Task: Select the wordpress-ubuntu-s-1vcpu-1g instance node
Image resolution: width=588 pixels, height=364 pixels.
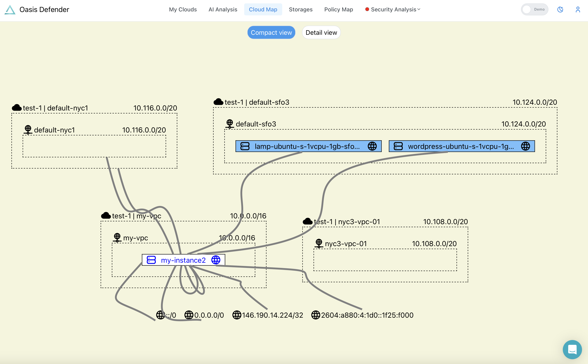Action: pyautogui.click(x=462, y=146)
